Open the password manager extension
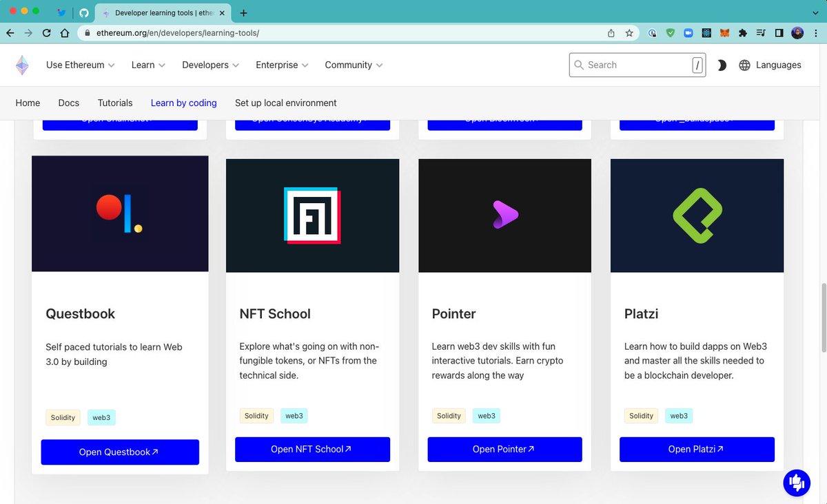827x504 pixels. 652,32
